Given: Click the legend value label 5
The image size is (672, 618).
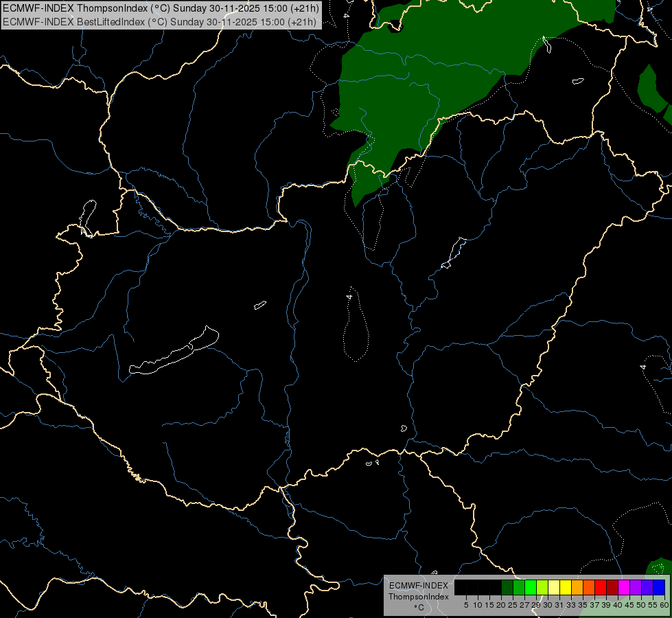Looking at the screenshot, I should tap(466, 605).
